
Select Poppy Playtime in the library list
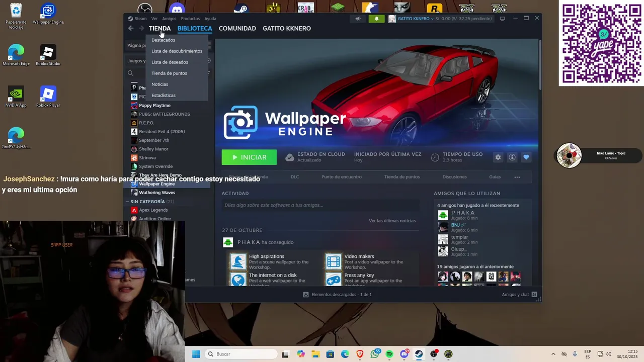154,106
